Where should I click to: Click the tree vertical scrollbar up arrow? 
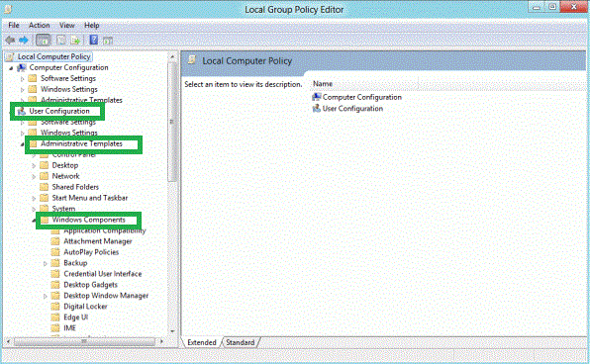coord(172,56)
